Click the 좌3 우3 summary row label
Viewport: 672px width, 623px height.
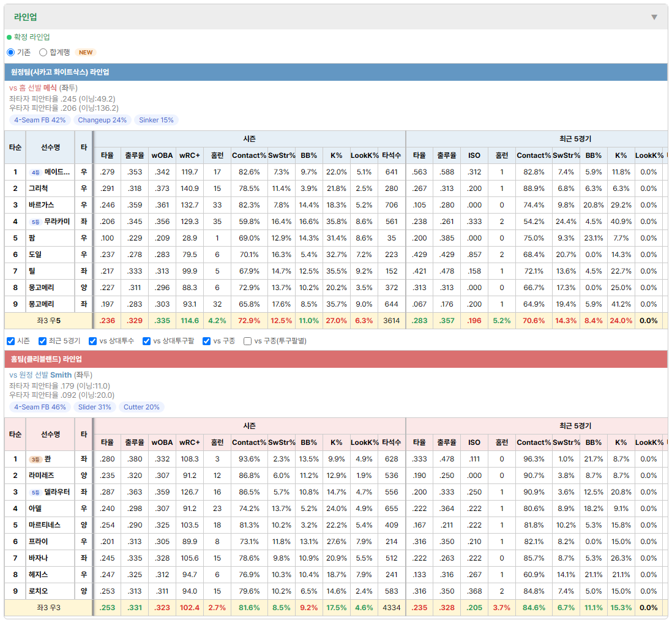click(48, 608)
